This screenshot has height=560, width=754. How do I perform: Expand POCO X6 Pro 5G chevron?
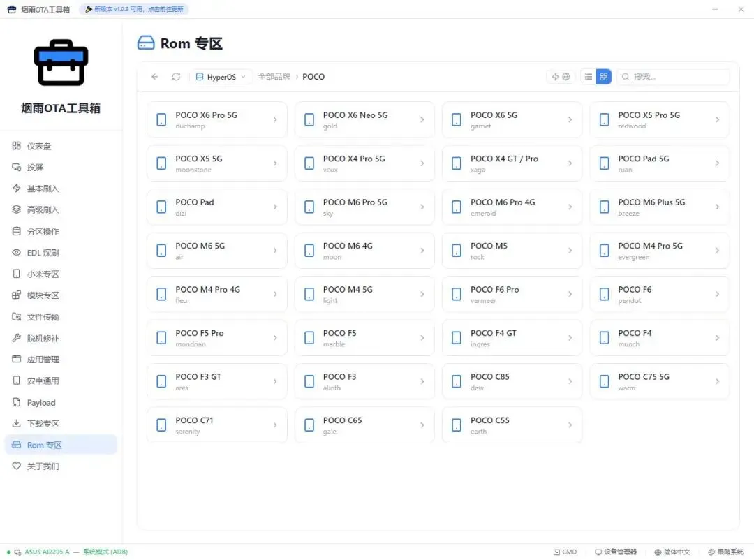[275, 120]
